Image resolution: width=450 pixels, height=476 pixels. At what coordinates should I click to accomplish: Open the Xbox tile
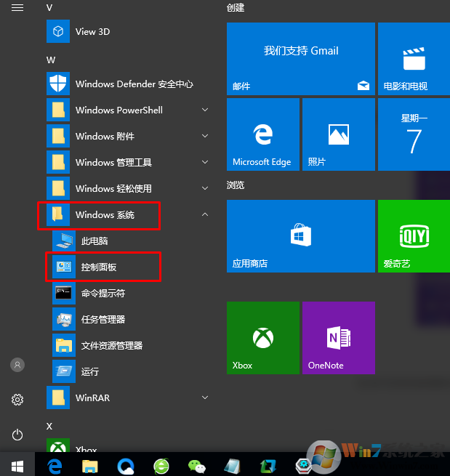click(x=262, y=338)
